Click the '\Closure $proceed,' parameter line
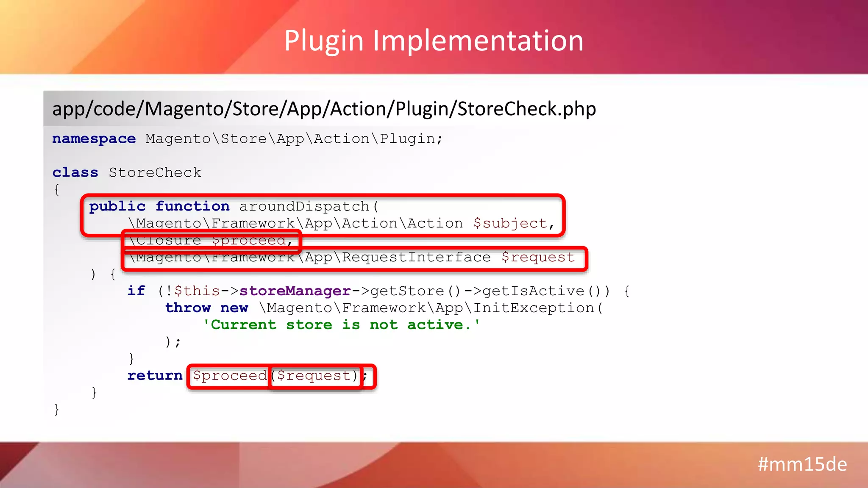868x488 pixels. tap(210, 240)
